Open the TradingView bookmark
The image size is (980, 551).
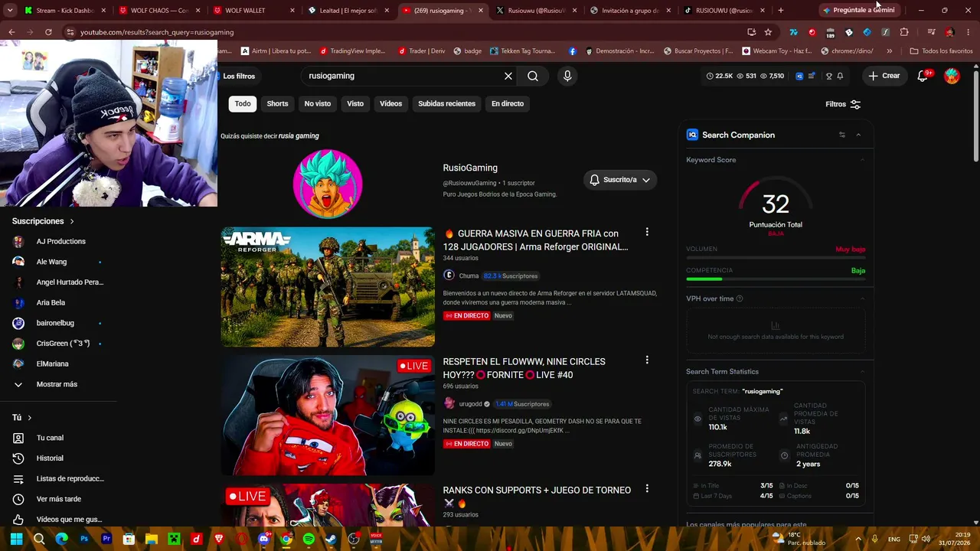[353, 51]
